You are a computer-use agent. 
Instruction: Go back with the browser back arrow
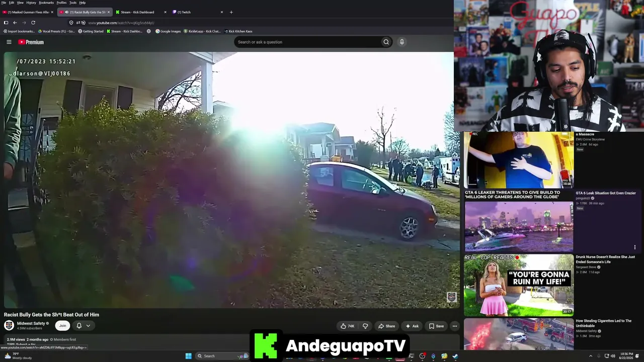pyautogui.click(x=15, y=23)
